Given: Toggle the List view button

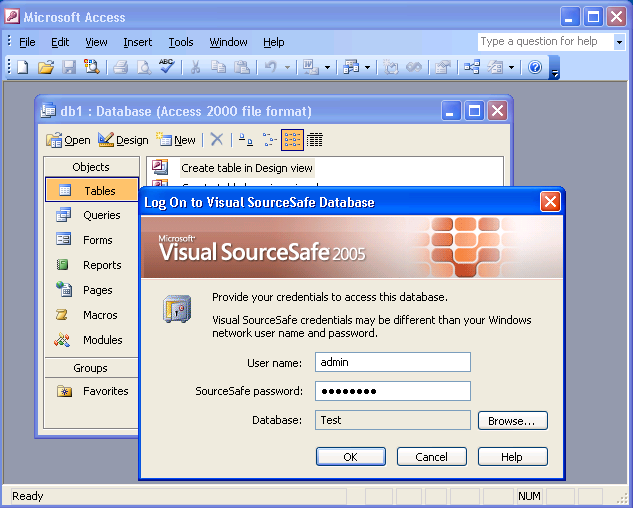Looking at the screenshot, I should pos(292,140).
